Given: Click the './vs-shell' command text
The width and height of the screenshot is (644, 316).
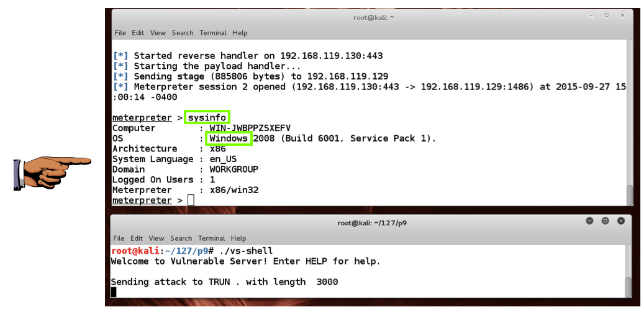Looking at the screenshot, I should coord(247,251).
